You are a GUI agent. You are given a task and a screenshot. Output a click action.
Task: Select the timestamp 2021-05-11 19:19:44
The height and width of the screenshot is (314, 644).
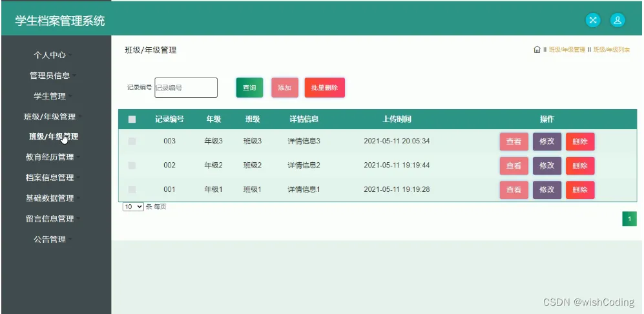[397, 165]
